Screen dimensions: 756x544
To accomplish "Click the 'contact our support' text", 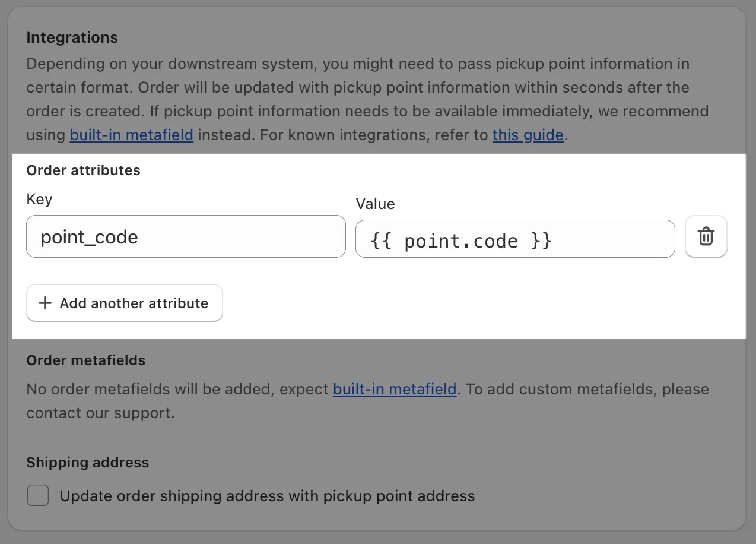I will click(x=100, y=413).
